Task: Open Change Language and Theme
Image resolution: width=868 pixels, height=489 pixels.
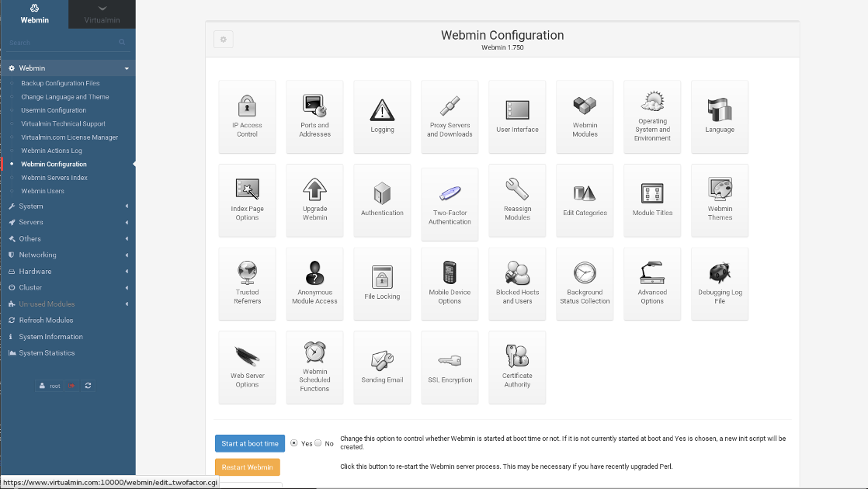Action: point(64,97)
